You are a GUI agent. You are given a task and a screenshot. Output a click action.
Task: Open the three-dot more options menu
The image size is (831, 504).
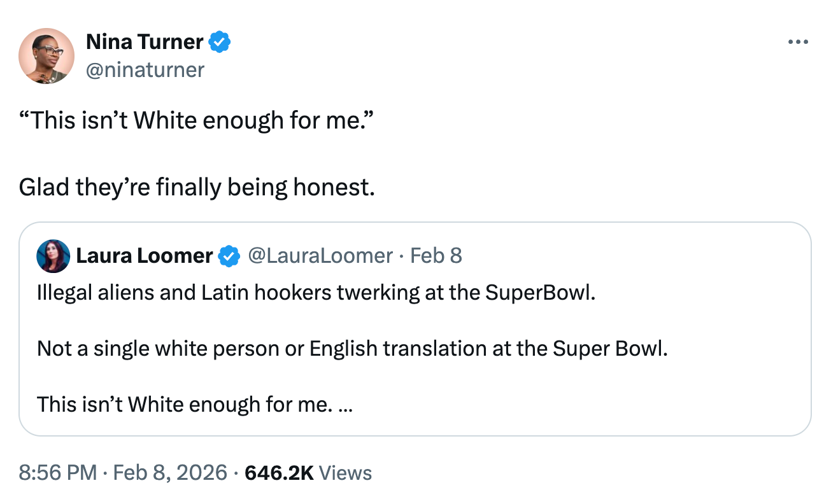(x=797, y=41)
